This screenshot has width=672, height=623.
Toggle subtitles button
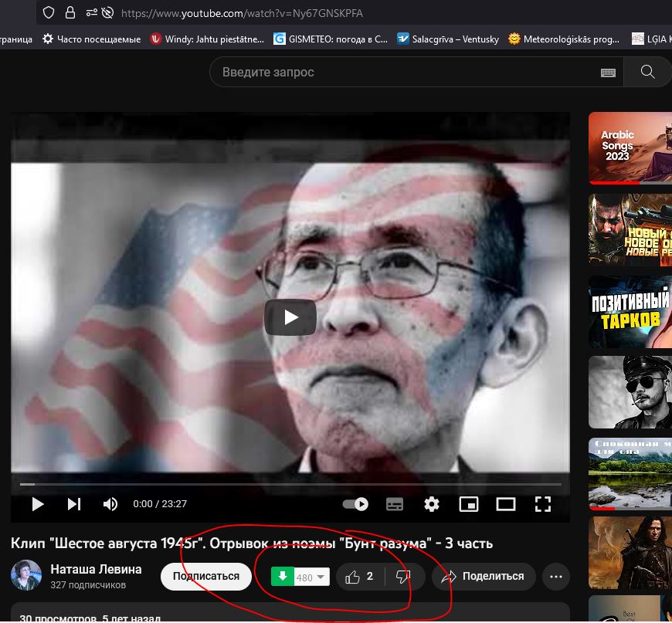394,504
